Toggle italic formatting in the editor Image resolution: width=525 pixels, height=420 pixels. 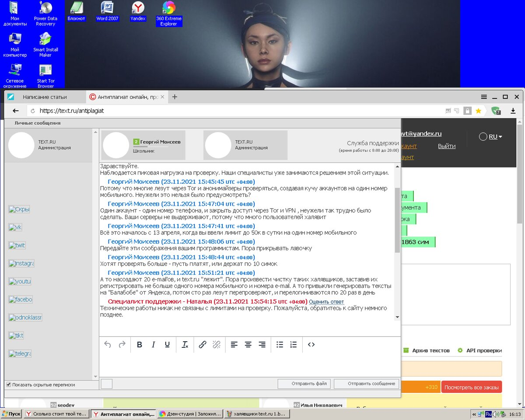153,345
